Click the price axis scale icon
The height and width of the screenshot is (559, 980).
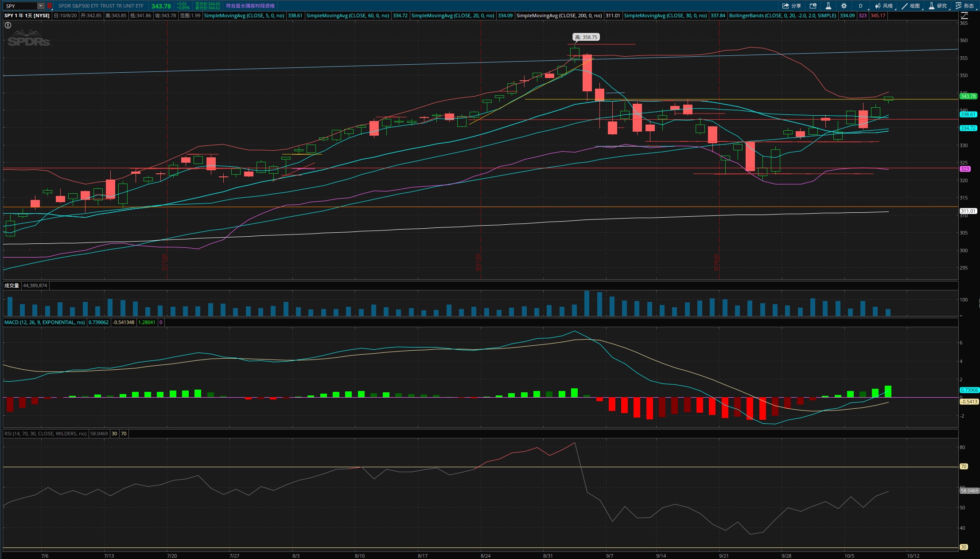964,16
